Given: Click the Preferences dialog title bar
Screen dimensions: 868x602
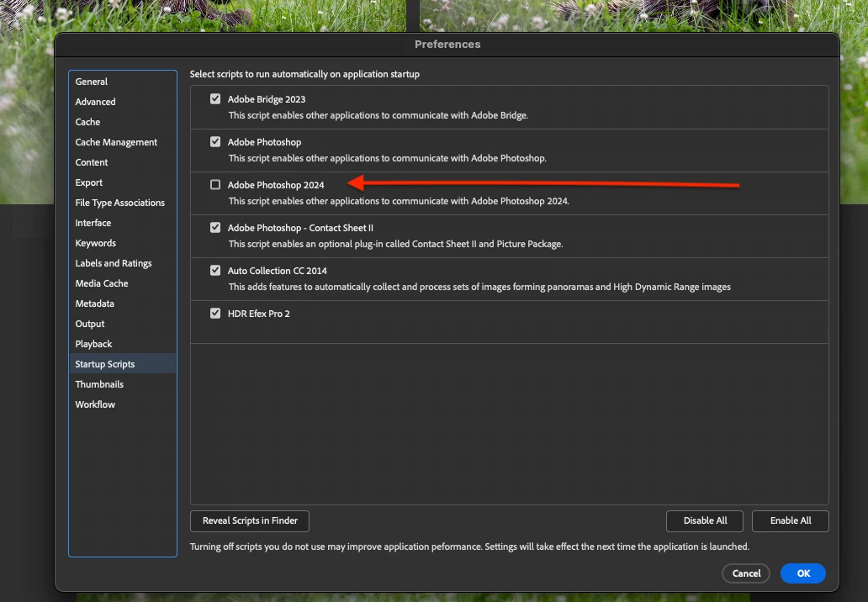Looking at the screenshot, I should point(447,45).
